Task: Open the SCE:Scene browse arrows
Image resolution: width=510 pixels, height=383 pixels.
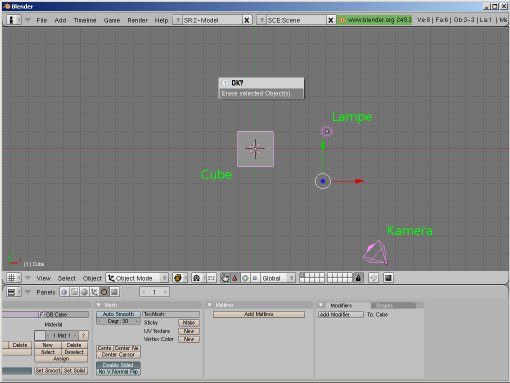Action: (x=262, y=20)
